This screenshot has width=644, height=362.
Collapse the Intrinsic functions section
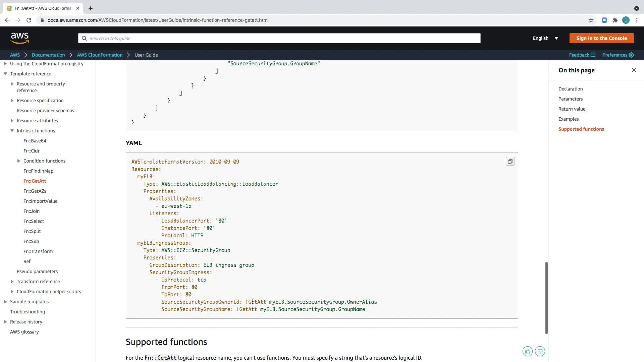coord(12,131)
